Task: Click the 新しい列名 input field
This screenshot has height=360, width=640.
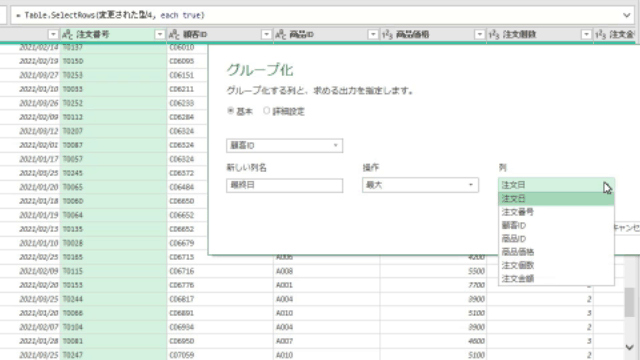Action: coord(284,185)
